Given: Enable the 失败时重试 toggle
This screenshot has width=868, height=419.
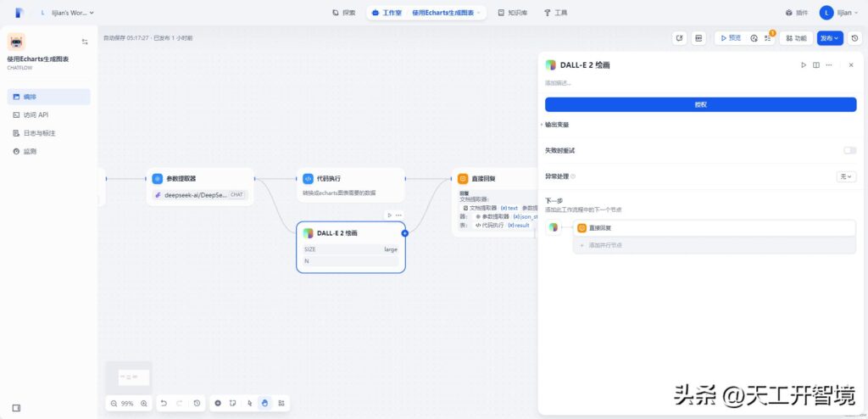Looking at the screenshot, I should click(849, 150).
